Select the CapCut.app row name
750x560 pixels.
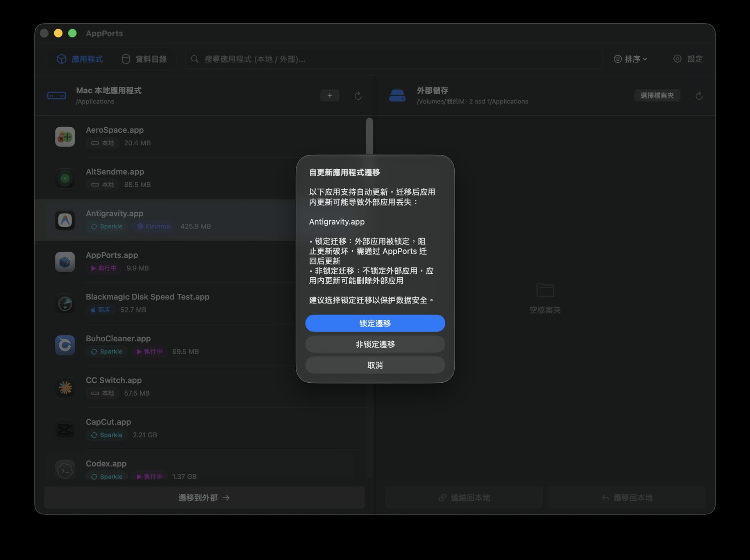point(109,422)
